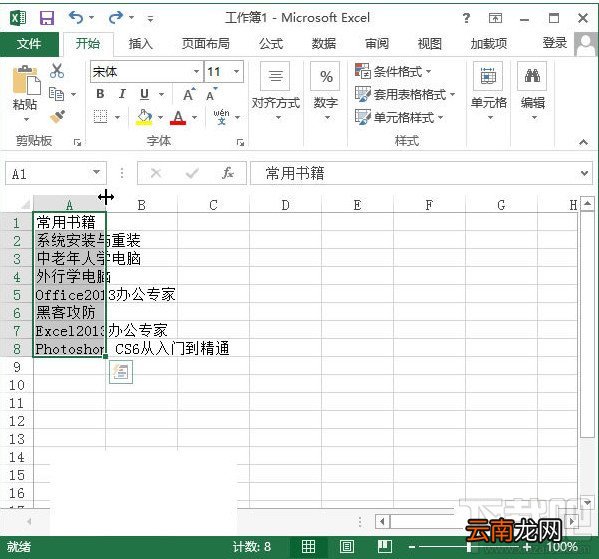This screenshot has width=599, height=559.
Task: Click the insert function fx button
Action: 228,173
